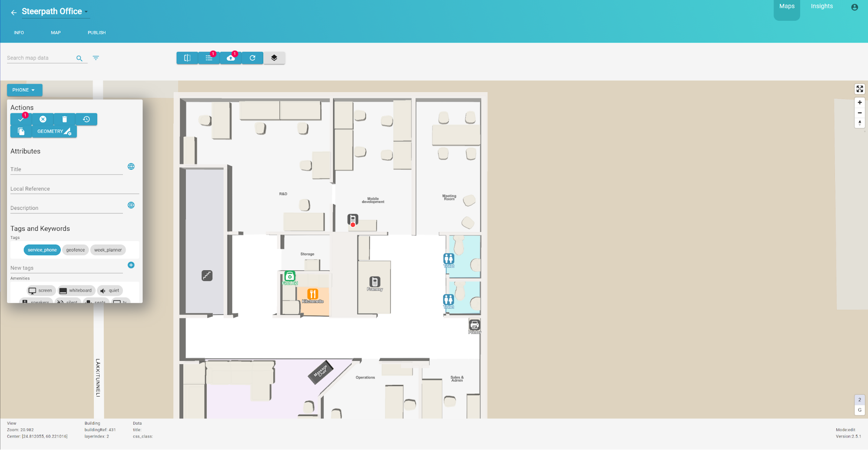The height and width of the screenshot is (450, 868).
Task: Zoom in using the plus control on the map
Action: pos(860,103)
